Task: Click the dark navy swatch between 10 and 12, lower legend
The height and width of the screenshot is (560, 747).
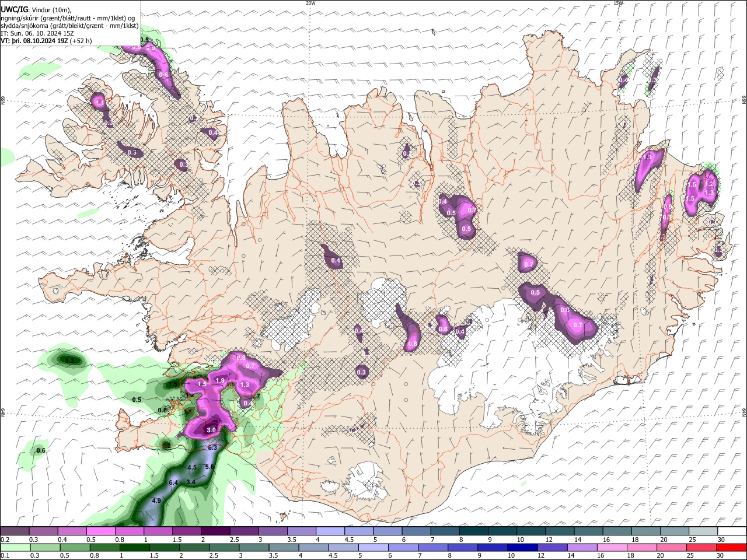Action: click(x=521, y=547)
